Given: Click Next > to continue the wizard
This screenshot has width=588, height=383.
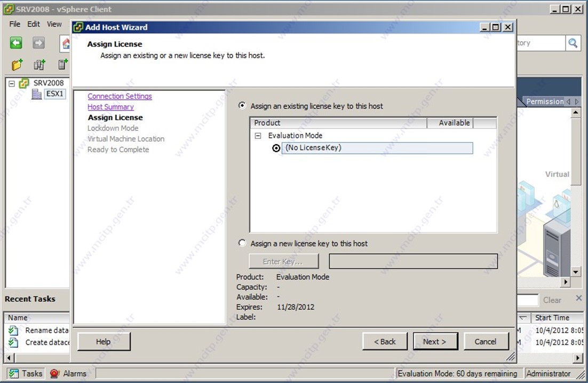Looking at the screenshot, I should 435,342.
